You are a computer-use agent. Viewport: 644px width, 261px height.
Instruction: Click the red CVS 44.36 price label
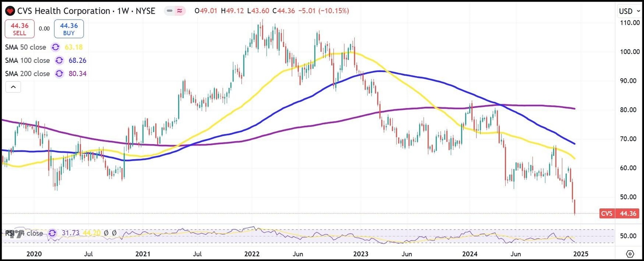point(619,214)
